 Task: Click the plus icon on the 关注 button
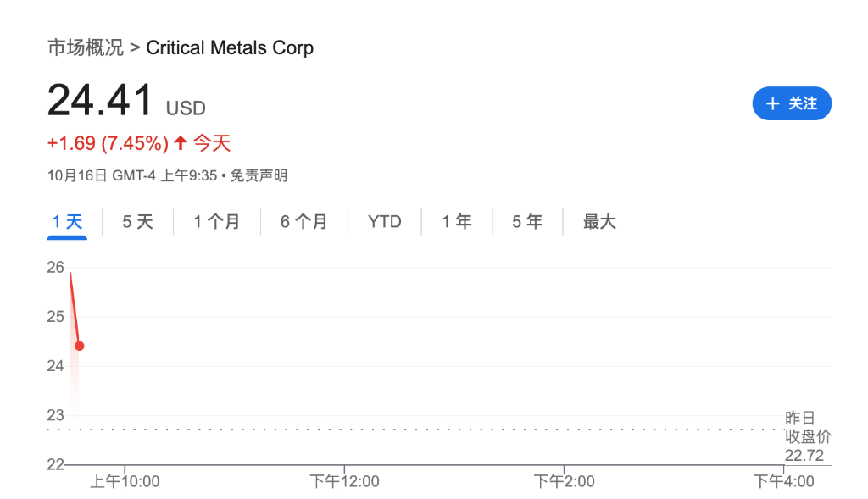772,103
